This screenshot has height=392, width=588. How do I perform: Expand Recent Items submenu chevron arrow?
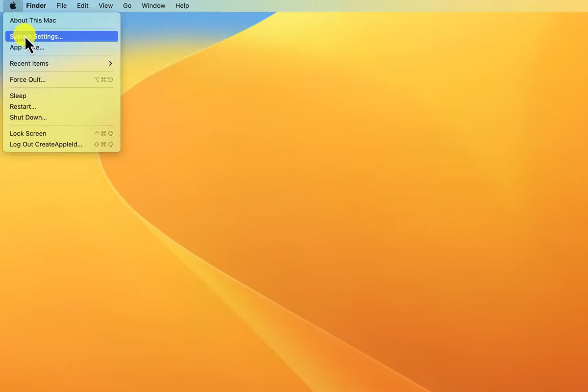click(110, 64)
